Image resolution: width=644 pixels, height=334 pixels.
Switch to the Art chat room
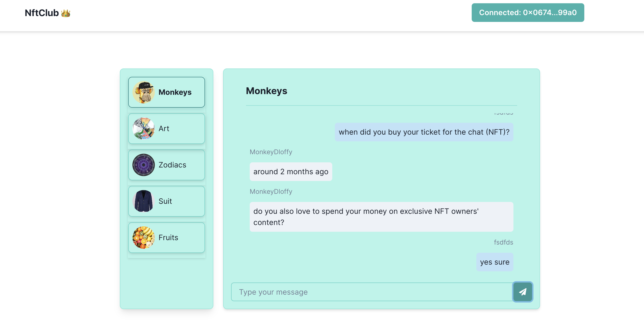click(164, 128)
